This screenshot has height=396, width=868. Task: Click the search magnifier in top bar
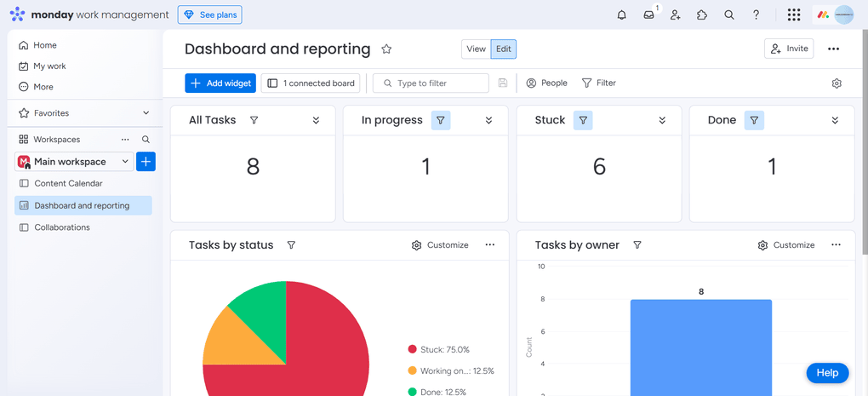pyautogui.click(x=729, y=15)
